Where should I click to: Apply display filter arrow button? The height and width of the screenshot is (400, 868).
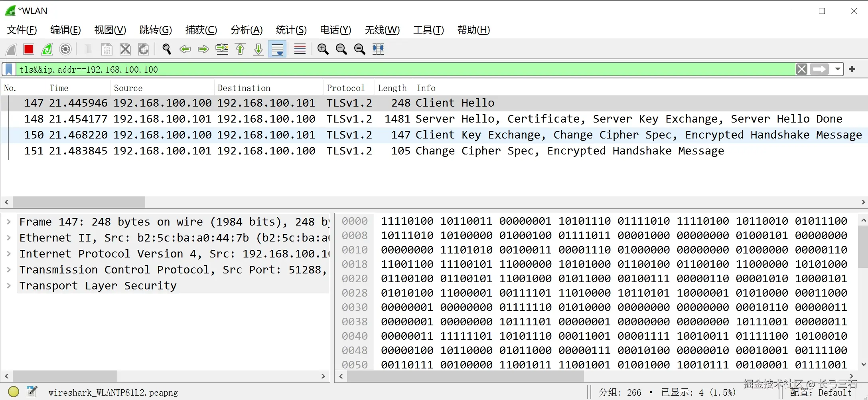pos(819,69)
